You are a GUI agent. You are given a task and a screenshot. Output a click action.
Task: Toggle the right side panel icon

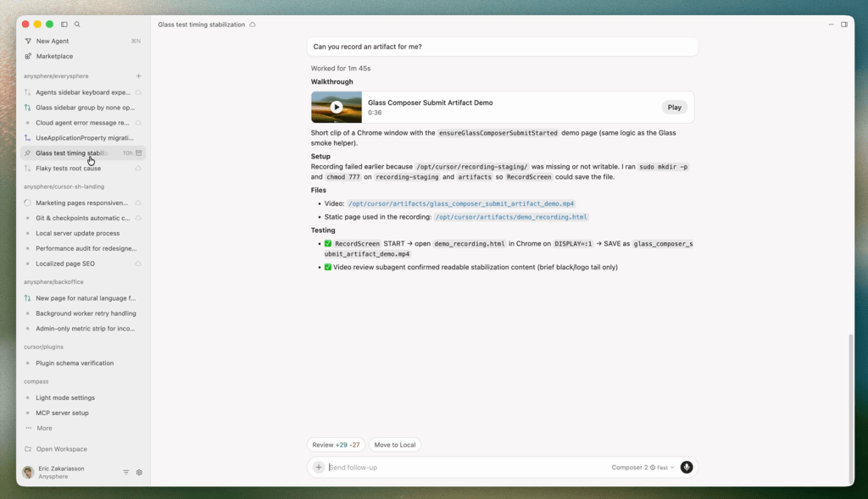point(844,25)
